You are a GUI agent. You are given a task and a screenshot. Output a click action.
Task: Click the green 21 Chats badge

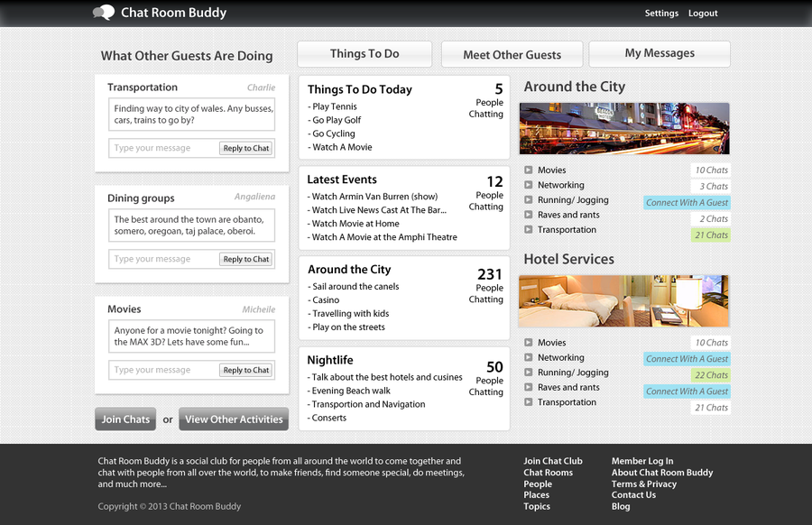(x=711, y=235)
